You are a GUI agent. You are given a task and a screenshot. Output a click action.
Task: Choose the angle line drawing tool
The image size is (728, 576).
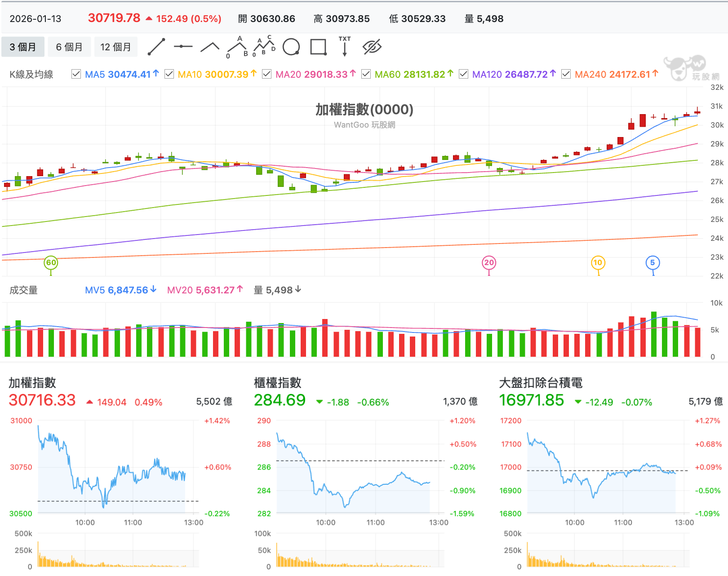(x=210, y=47)
